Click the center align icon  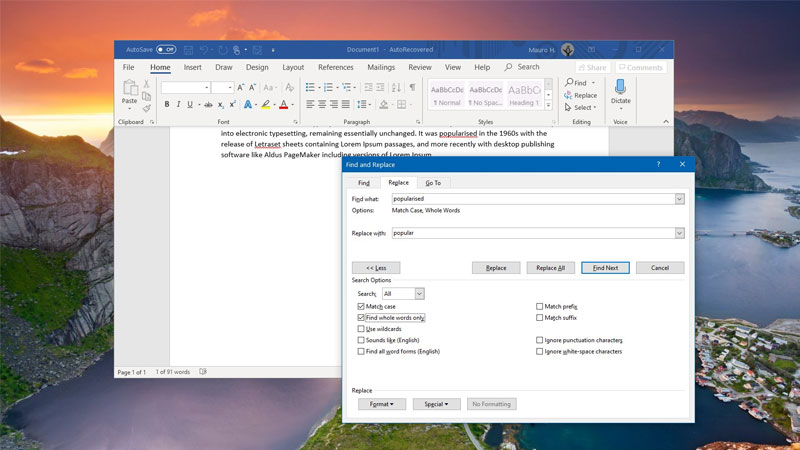[324, 104]
